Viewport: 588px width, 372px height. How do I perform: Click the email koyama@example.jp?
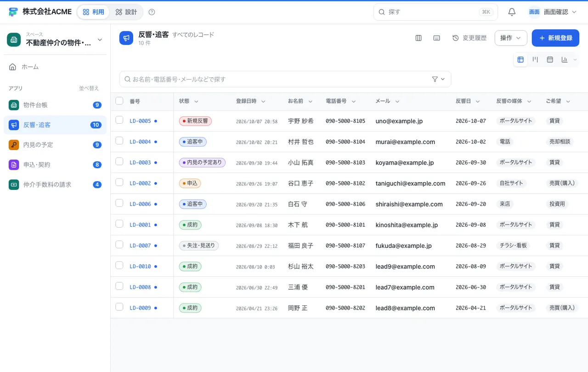405,162
